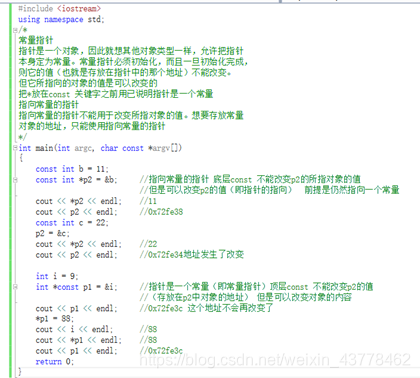Click the '//11' output comment

[x=148, y=201]
